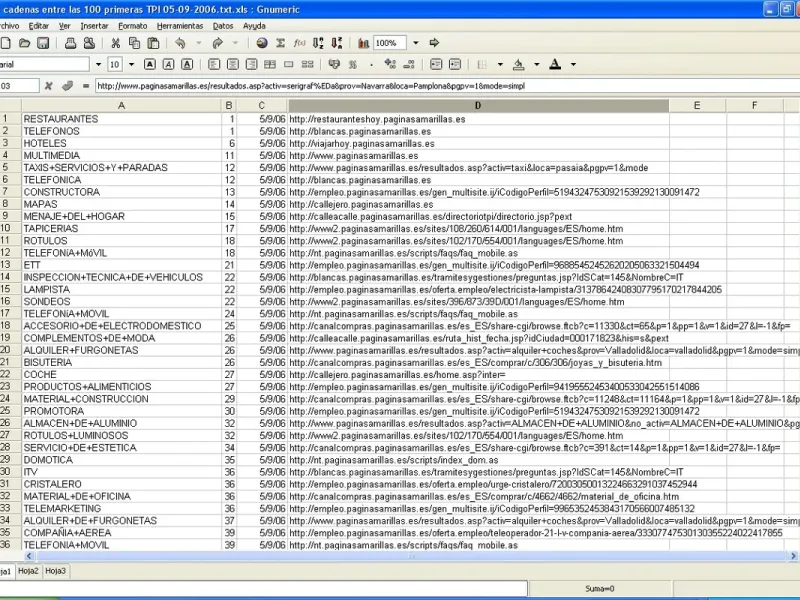
Task: Sort descending Z to A
Action: tap(337, 43)
